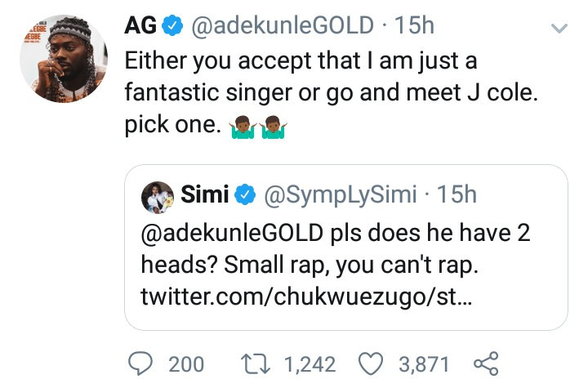Click the 200 replies count
Viewport: 588px width, 388px height.
click(x=186, y=363)
